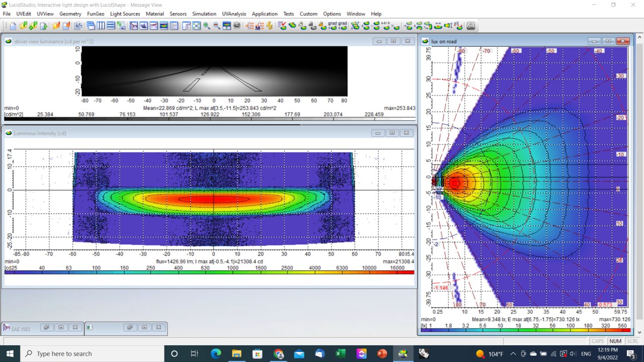Open File Explorer from the taskbar

236,353
